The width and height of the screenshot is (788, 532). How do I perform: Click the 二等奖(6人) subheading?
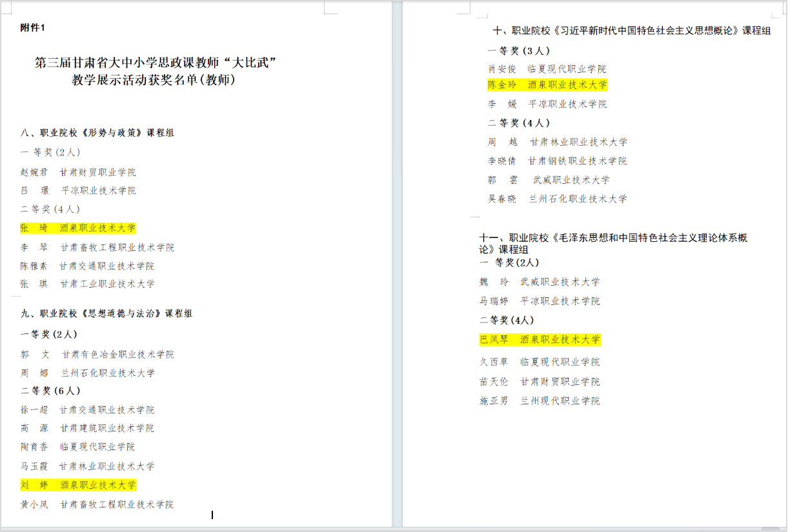(x=50, y=391)
